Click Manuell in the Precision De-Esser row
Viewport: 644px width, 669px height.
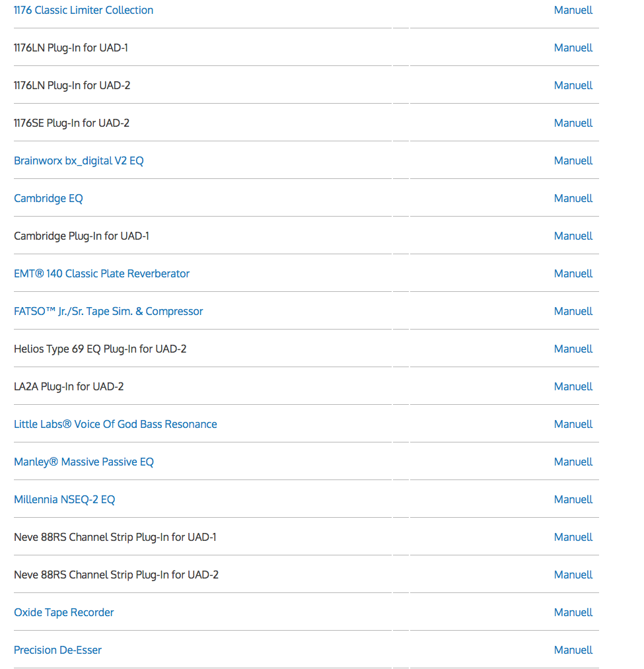click(x=573, y=650)
